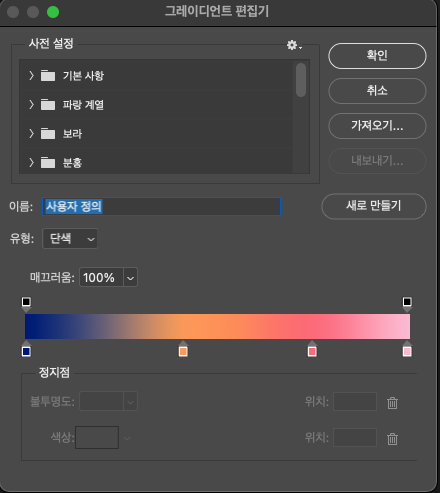Open the presets gear menu
Viewport: 440px width, 493px height.
[x=294, y=45]
